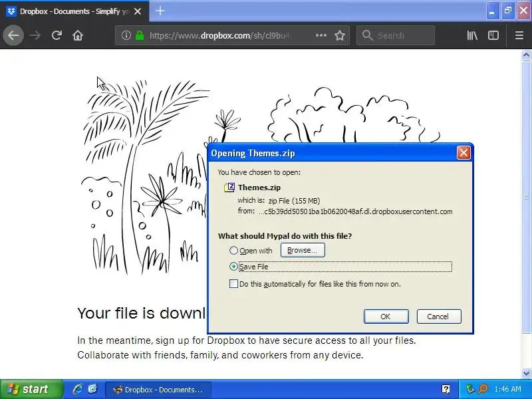Open the Windows start menu
Viewport: 532px width, 399px height.
click(x=31, y=389)
